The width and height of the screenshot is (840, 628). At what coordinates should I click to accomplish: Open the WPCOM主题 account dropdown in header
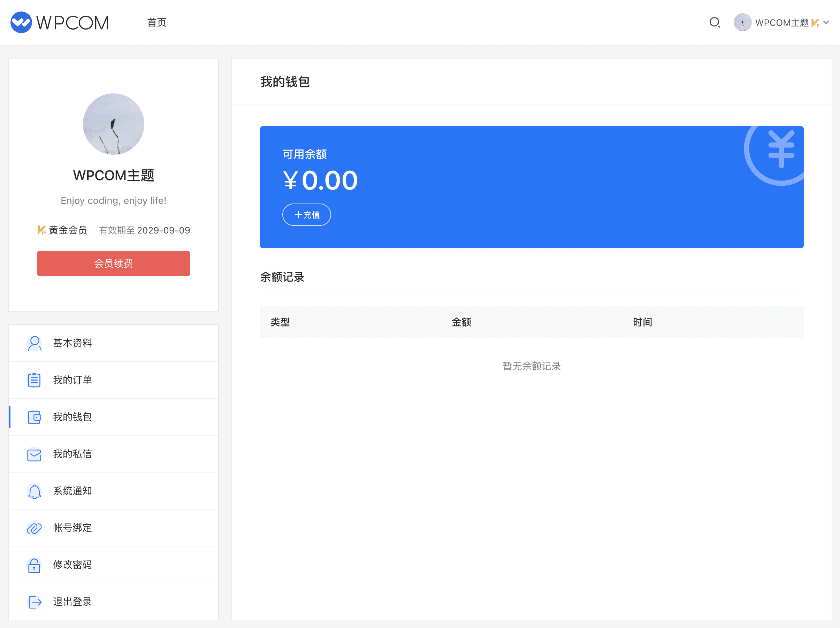[781, 23]
